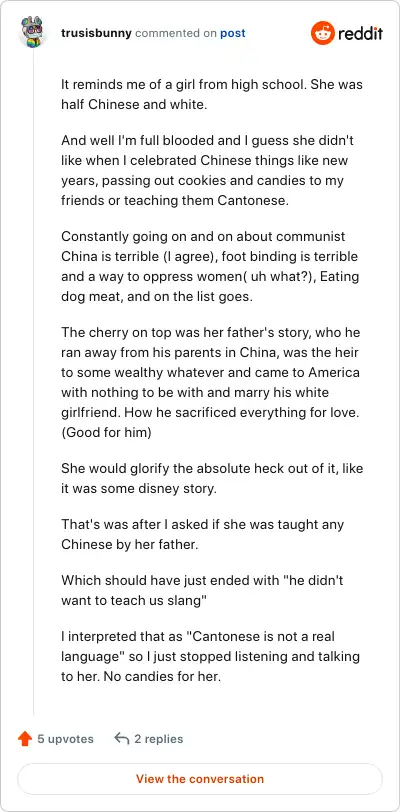Click the paragraph "That's was after I asked"
The height and width of the screenshot is (812, 400).
point(203,534)
